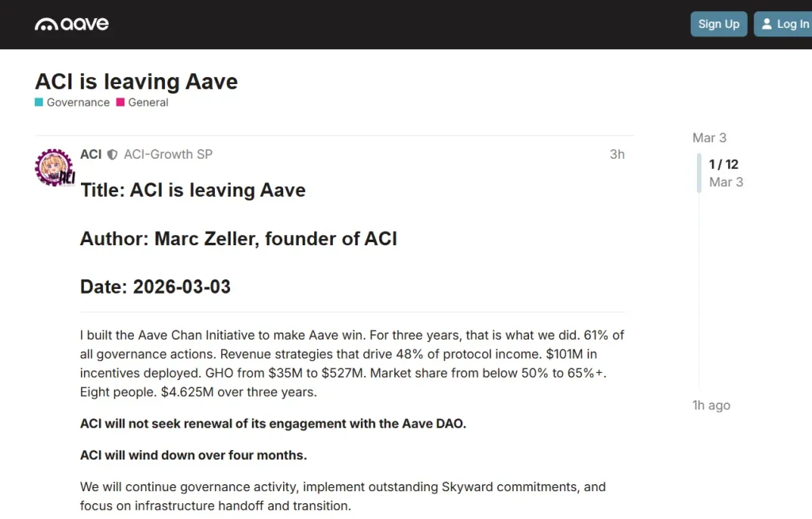Click the moderator shield icon beside ACI

coord(112,154)
